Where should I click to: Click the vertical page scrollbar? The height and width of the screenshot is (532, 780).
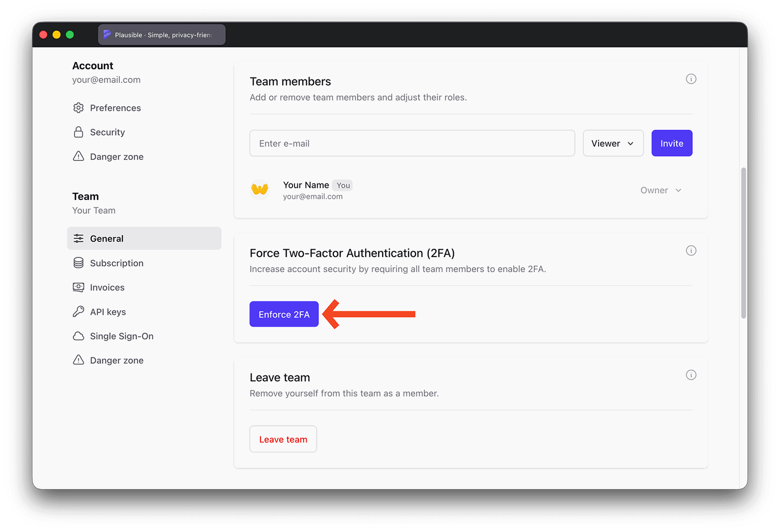point(743,242)
